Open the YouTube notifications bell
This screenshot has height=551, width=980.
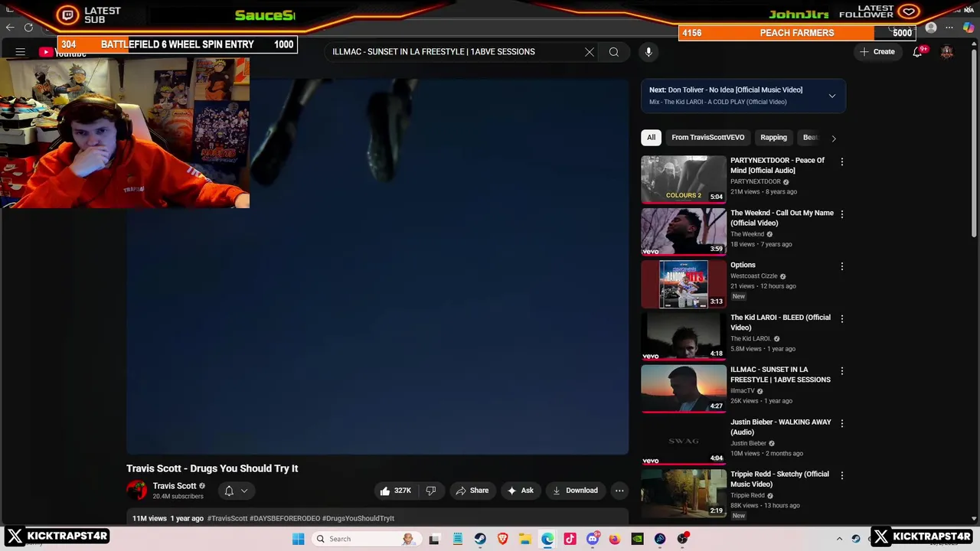[917, 52]
